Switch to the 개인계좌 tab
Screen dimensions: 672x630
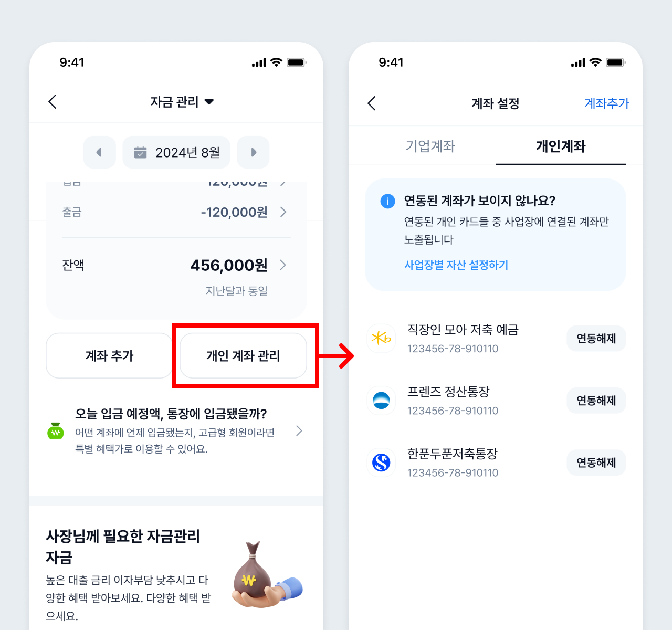(561, 146)
